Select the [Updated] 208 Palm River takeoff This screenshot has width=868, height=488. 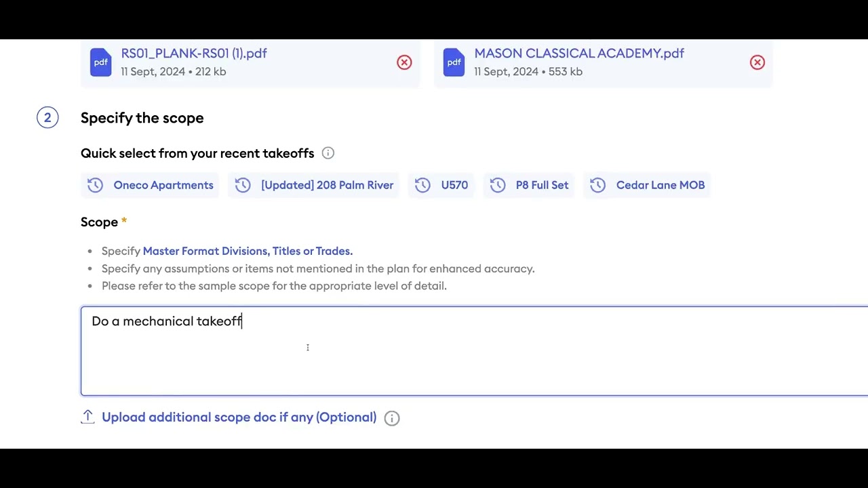pos(314,185)
